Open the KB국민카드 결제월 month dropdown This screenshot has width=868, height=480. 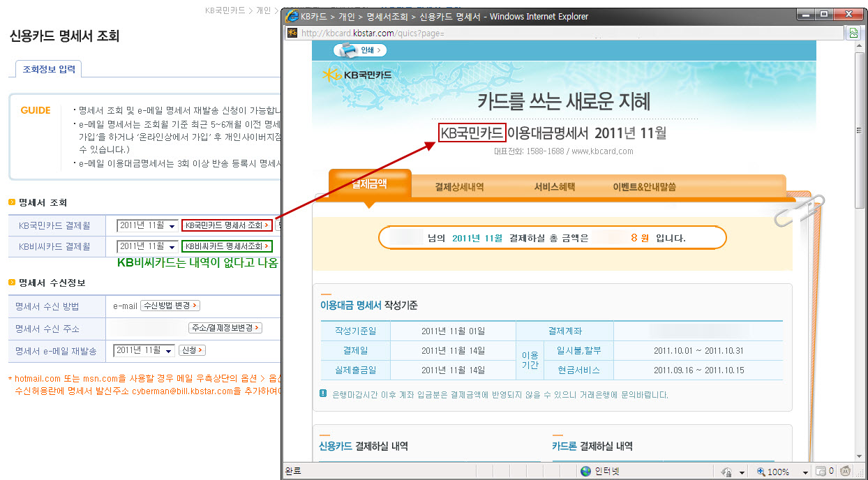tap(172, 226)
